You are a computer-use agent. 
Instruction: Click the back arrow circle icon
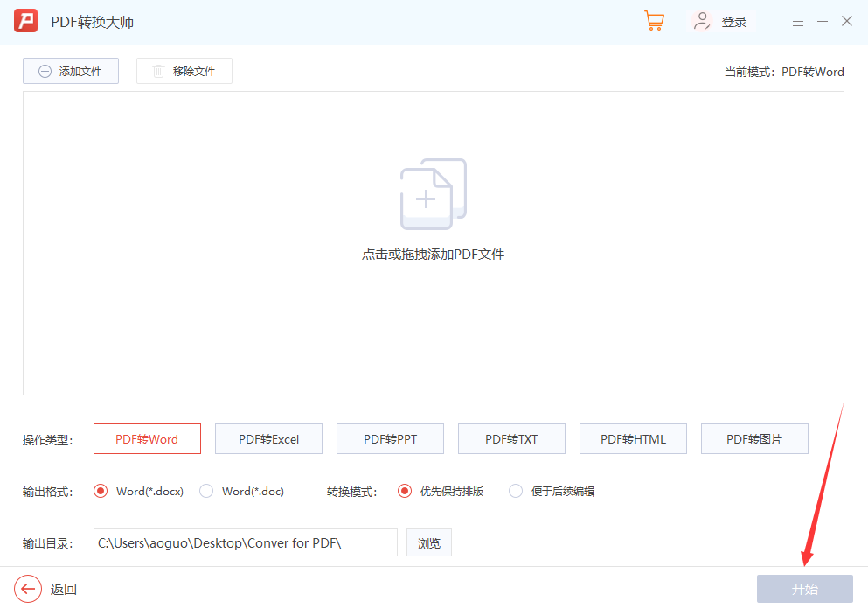(x=28, y=589)
